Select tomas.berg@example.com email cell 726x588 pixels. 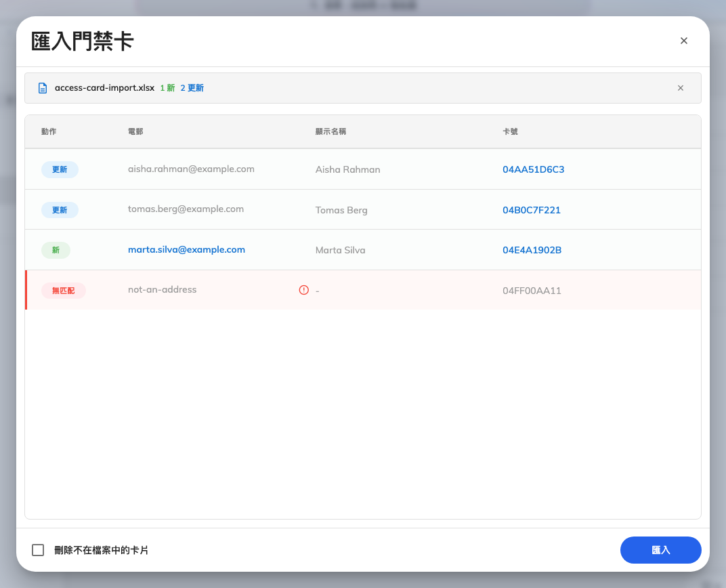click(186, 209)
